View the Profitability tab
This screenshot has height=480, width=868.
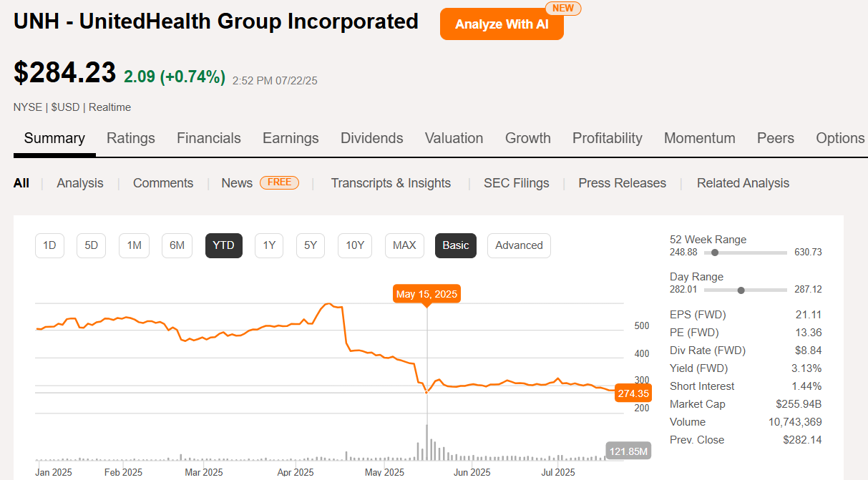[x=608, y=138]
